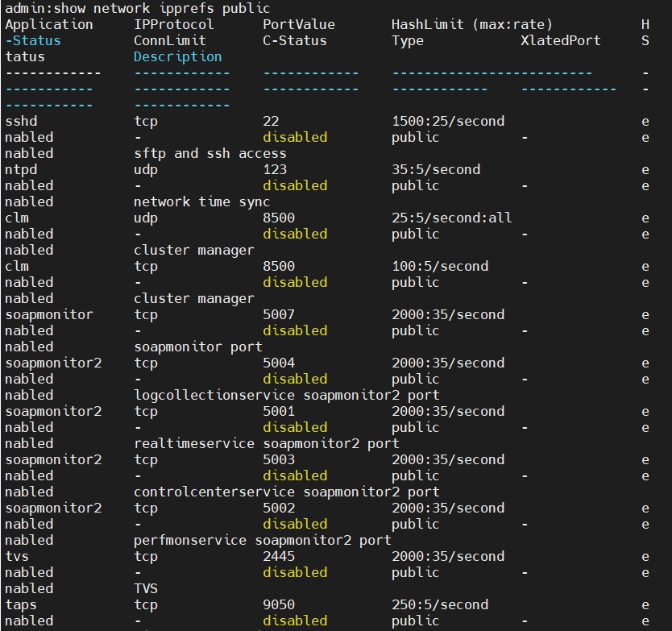Viewport: 672px width, 631px height.
Task: Click 'controlcenterservice soapmonitor2 port' description
Action: pos(286,492)
